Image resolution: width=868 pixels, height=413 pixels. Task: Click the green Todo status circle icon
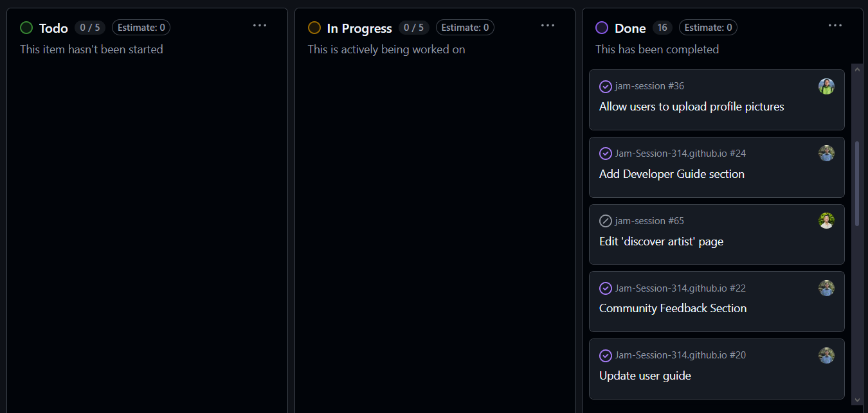(x=26, y=28)
